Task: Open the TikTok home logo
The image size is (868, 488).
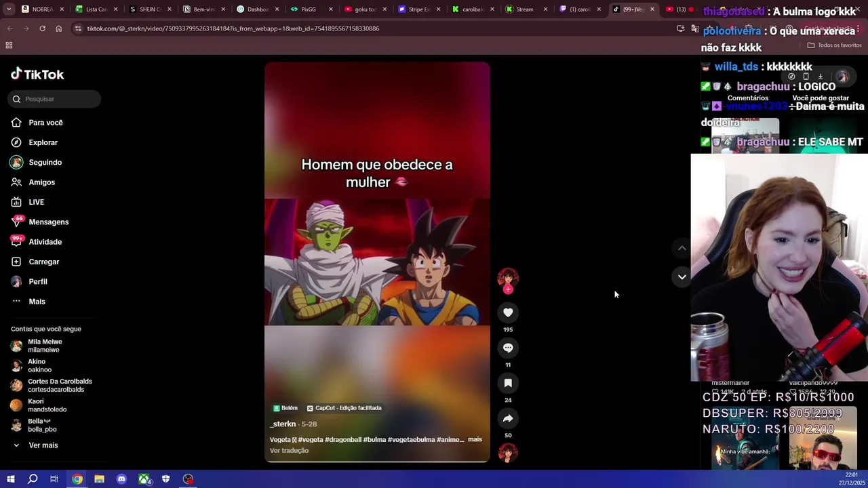Action: pos(37,75)
